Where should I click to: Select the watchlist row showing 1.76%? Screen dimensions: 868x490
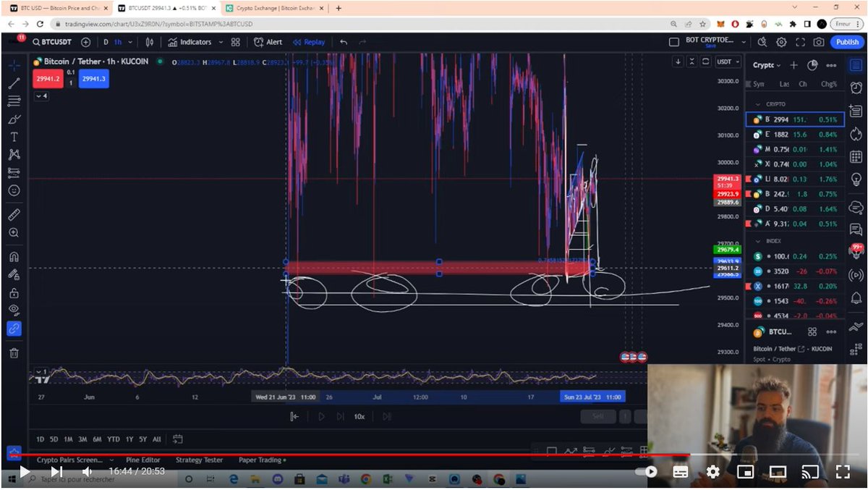[x=795, y=179]
